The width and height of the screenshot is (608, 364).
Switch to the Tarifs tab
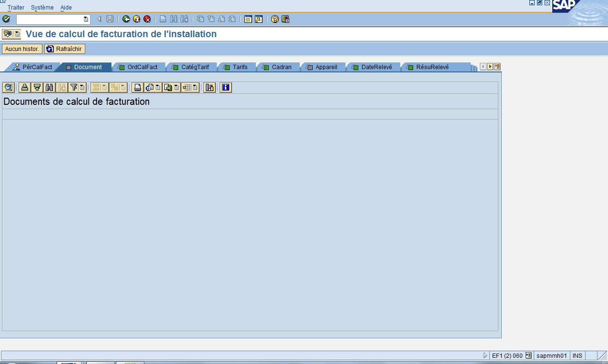coord(236,67)
